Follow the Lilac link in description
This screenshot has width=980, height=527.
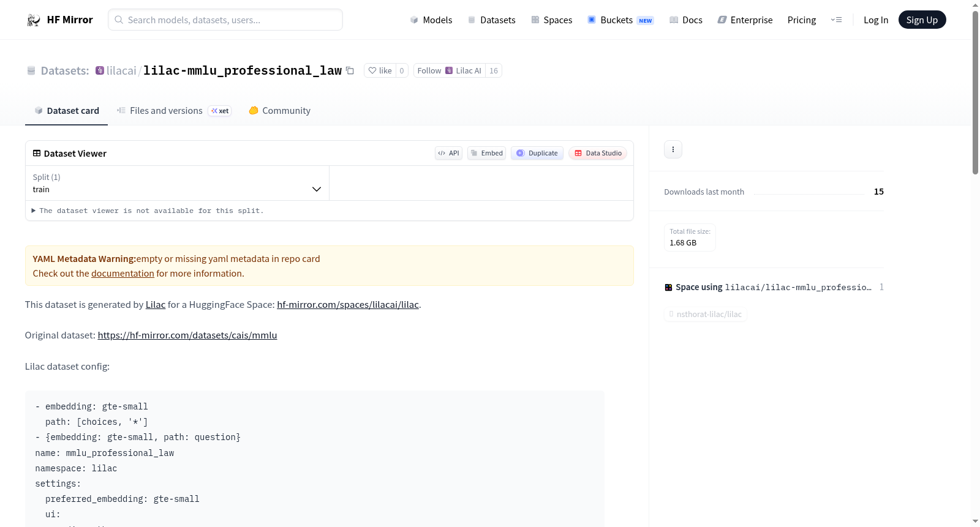point(156,305)
